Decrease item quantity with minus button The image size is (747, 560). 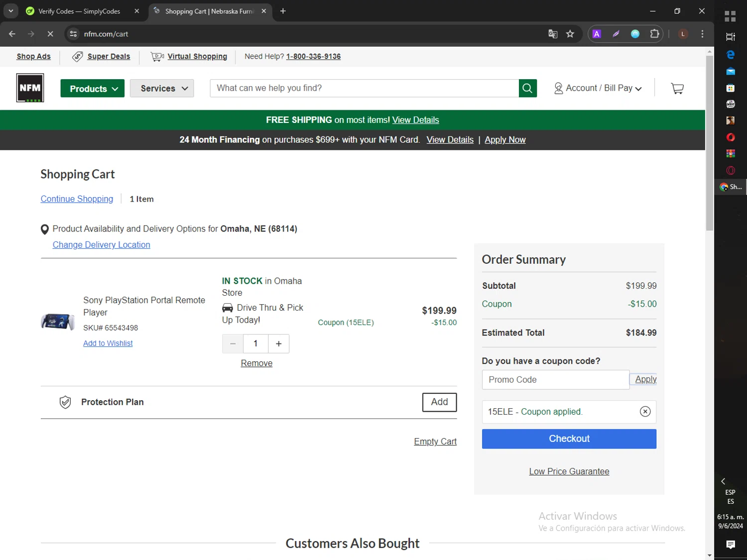click(233, 343)
